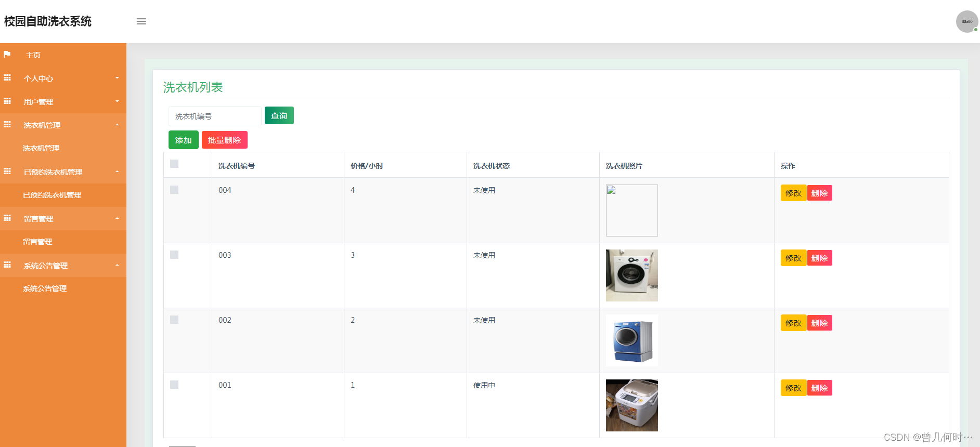This screenshot has width=980, height=447.
Task: Open the 留言管理 submenu item
Action: coord(37,242)
